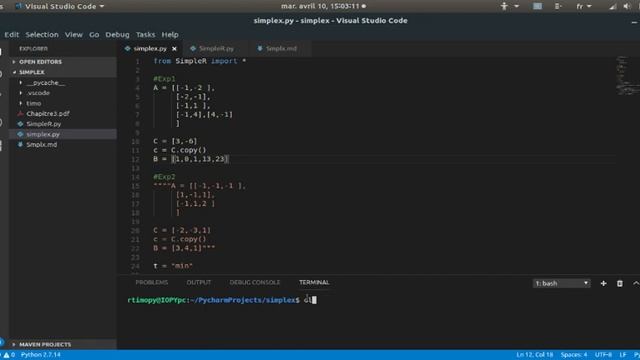640x360 pixels.
Task: Click the '#Exp1' comment line
Action: click(164, 79)
